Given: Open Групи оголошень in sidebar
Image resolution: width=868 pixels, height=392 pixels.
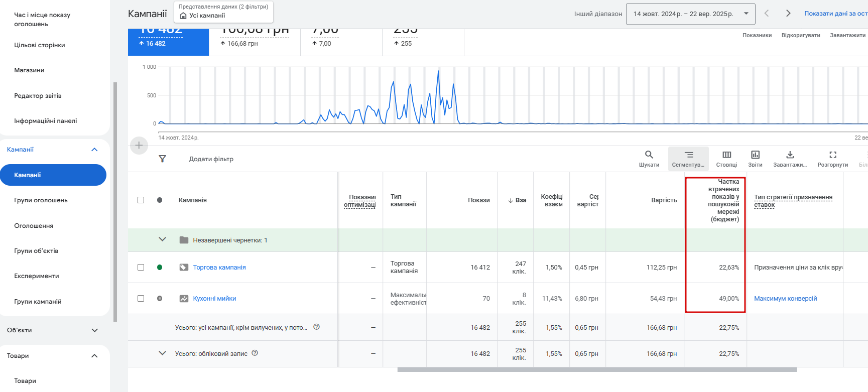Looking at the screenshot, I should 41,200.
